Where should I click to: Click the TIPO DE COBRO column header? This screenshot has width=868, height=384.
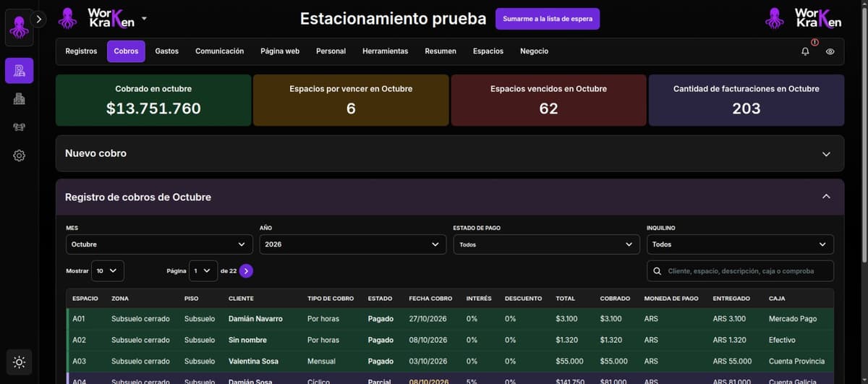[330, 299]
